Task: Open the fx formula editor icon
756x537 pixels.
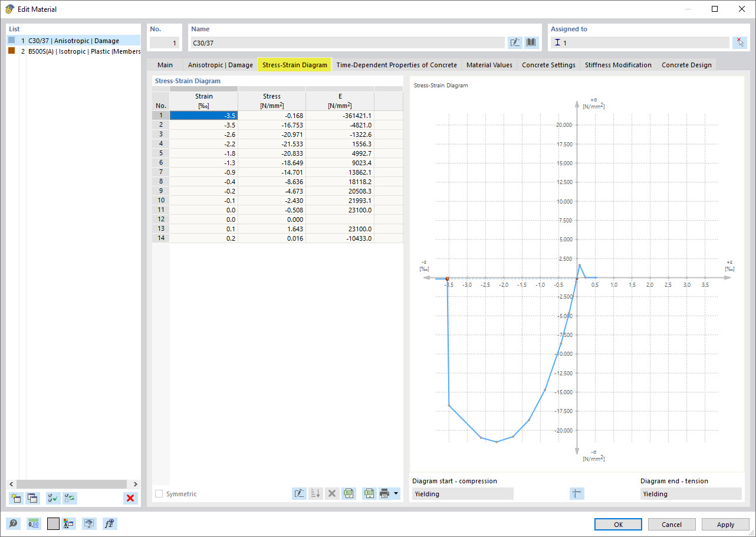Action: [x=109, y=523]
